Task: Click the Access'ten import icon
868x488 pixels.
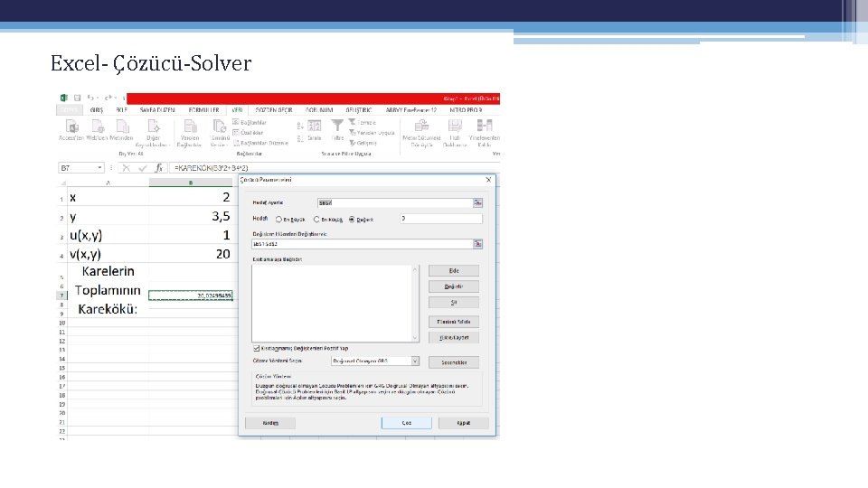Action: click(72, 127)
